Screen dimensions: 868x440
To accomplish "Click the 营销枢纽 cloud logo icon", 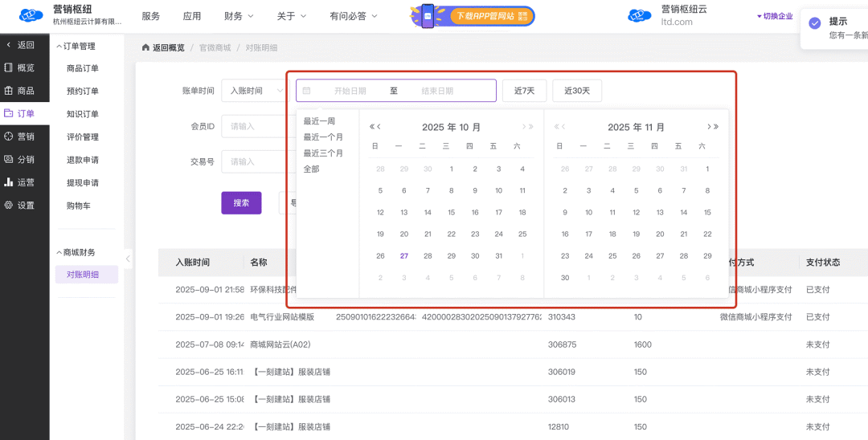I will (x=31, y=15).
